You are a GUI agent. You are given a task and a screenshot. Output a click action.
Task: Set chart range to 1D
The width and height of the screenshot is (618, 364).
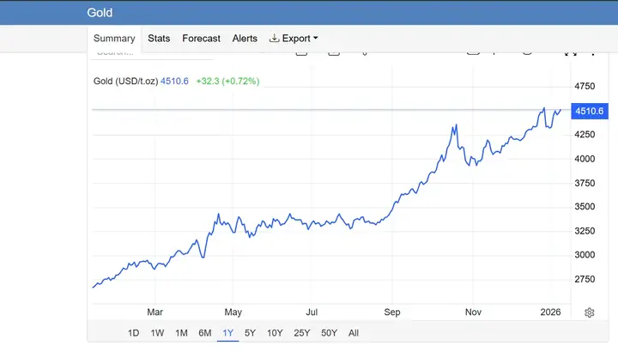(x=133, y=333)
